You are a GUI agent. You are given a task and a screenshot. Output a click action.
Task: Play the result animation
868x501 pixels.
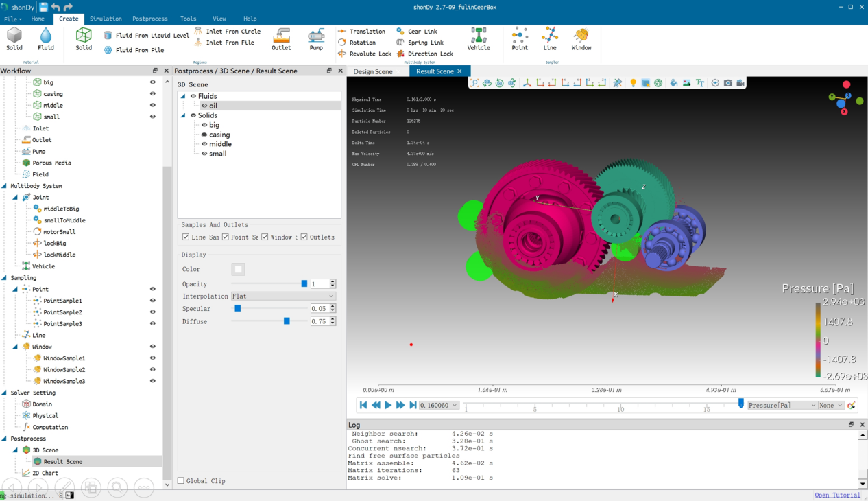pyautogui.click(x=388, y=406)
